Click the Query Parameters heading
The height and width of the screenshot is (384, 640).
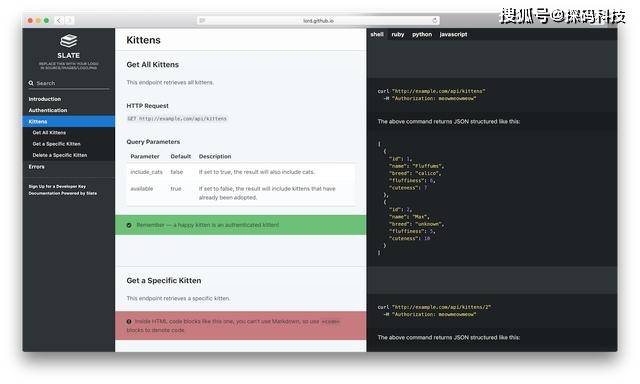[x=153, y=142]
